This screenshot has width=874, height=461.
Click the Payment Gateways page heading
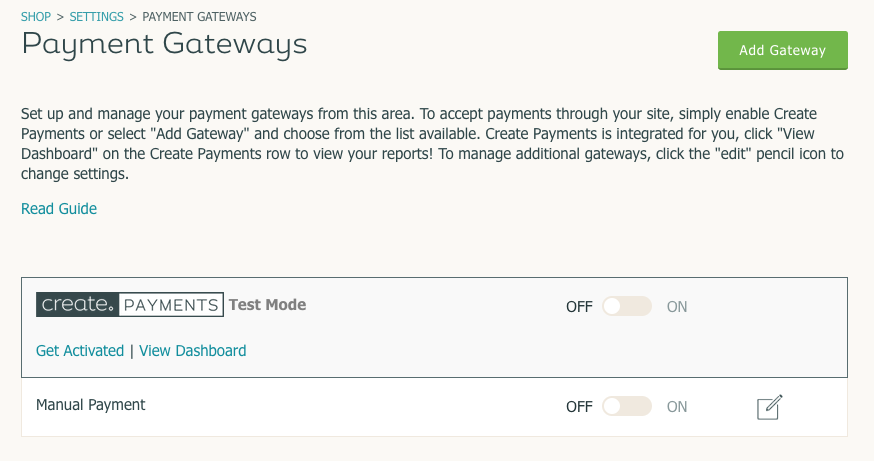(164, 45)
